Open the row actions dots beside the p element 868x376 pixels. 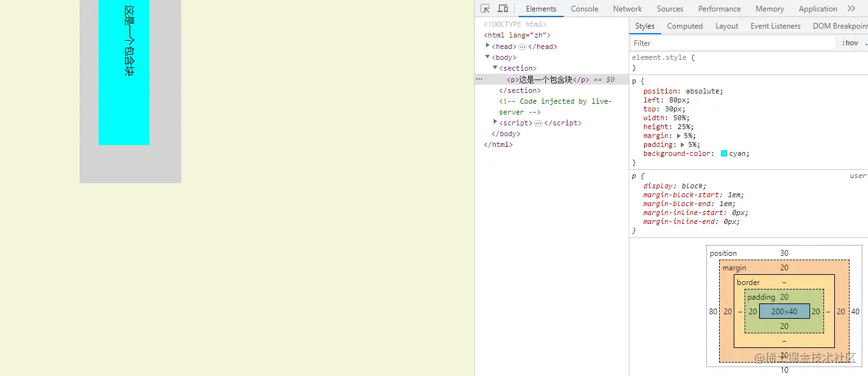click(x=479, y=79)
